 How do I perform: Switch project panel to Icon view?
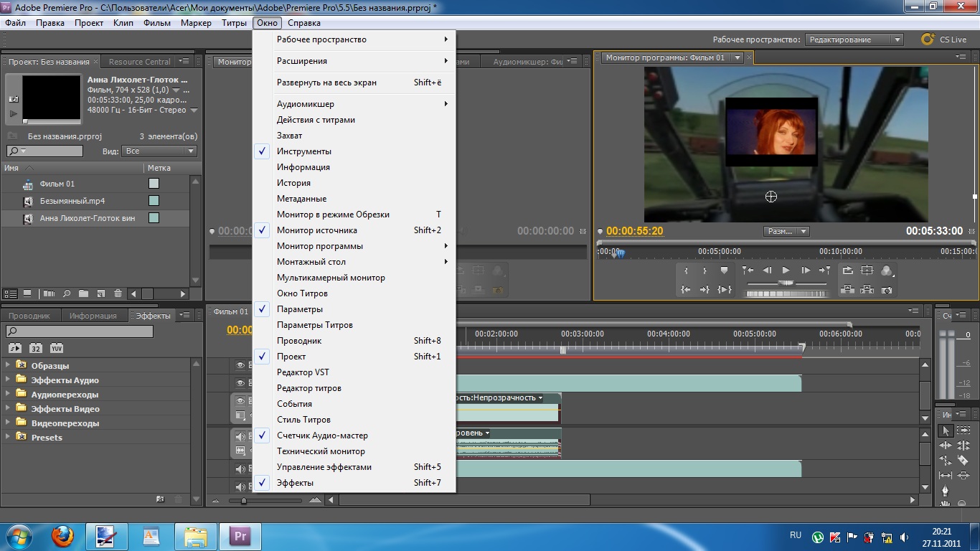click(27, 293)
